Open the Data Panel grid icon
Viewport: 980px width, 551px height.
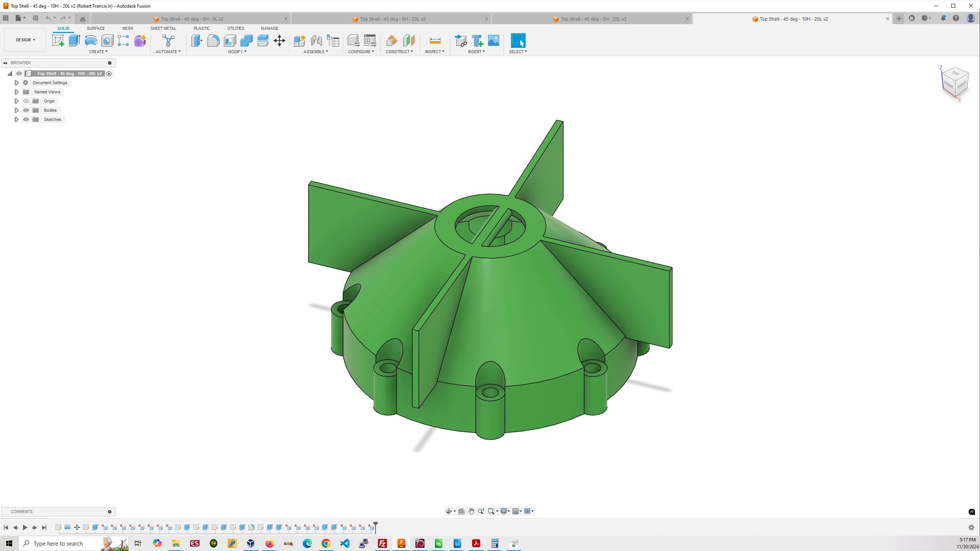(x=6, y=18)
